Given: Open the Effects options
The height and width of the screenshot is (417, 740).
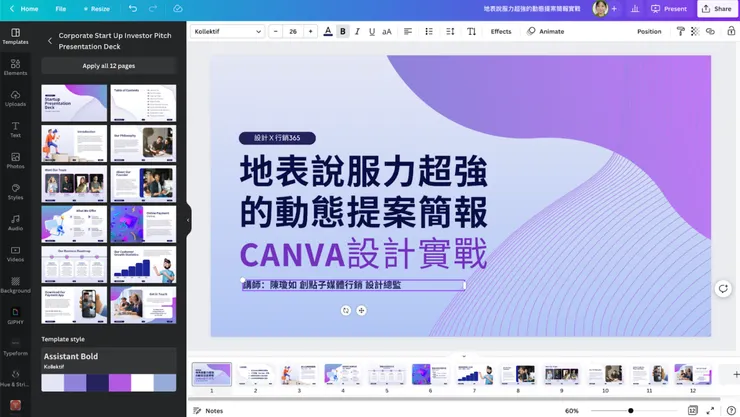Looking at the screenshot, I should pyautogui.click(x=501, y=32).
